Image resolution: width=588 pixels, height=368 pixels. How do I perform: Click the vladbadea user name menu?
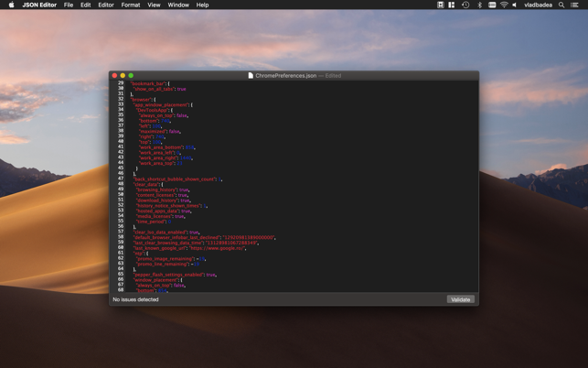point(538,5)
